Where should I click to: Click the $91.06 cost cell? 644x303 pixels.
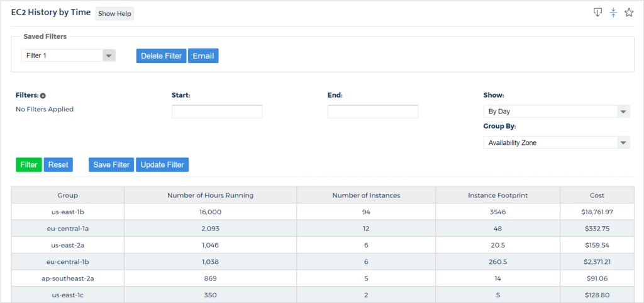pos(597,278)
